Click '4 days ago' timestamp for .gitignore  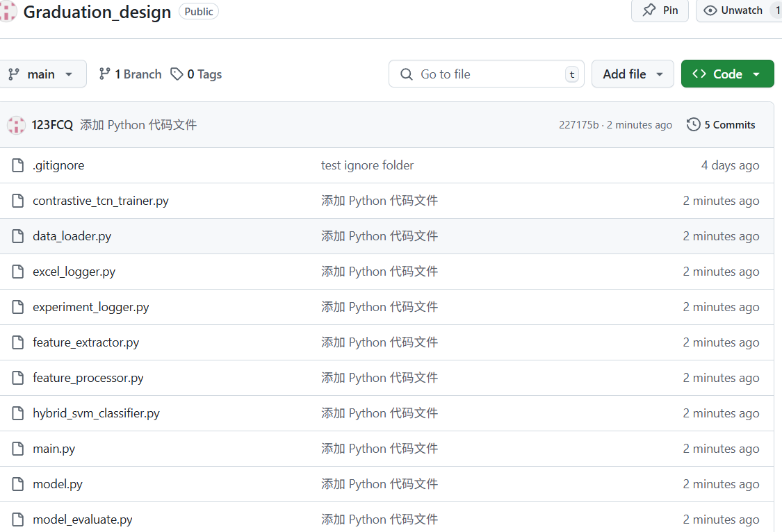click(x=730, y=165)
